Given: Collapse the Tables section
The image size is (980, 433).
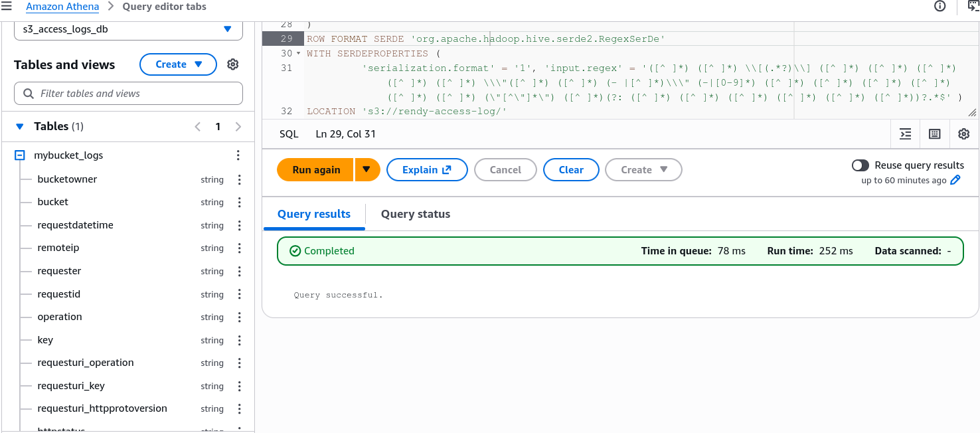Looking at the screenshot, I should click(20, 127).
